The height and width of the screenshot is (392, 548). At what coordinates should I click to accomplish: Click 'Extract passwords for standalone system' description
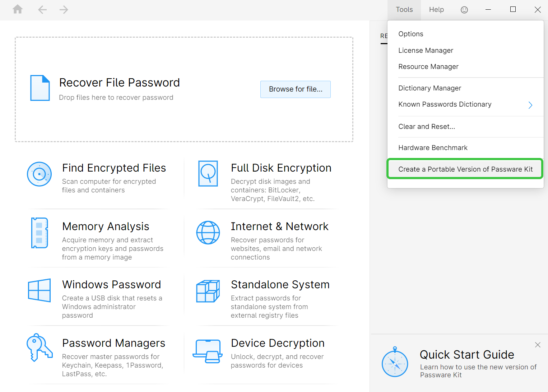pyautogui.click(x=269, y=307)
